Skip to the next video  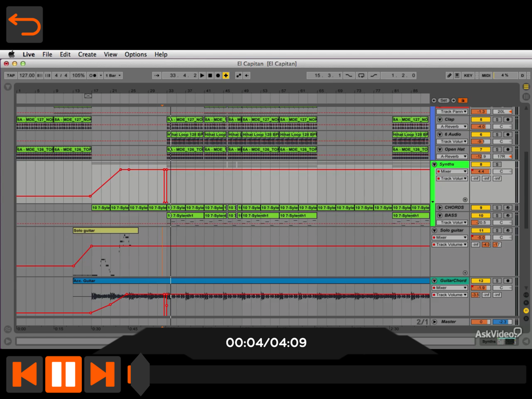[103, 374]
